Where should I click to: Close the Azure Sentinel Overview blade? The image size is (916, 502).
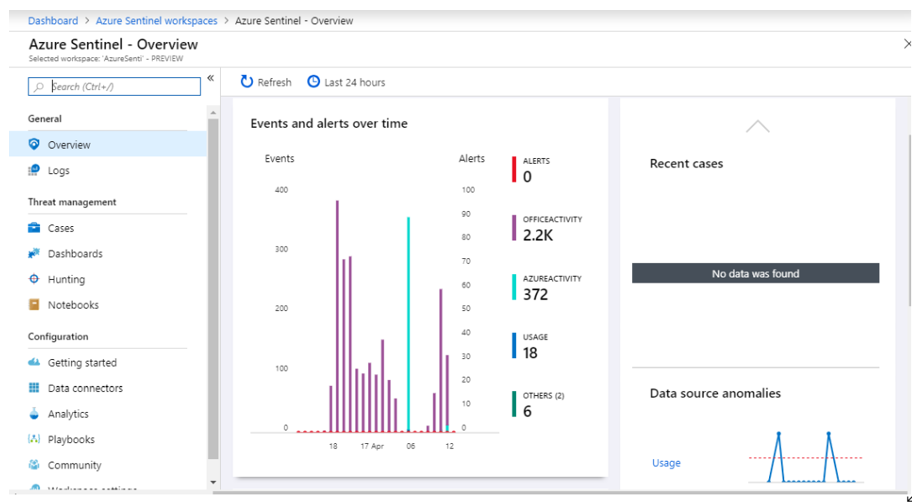908,44
